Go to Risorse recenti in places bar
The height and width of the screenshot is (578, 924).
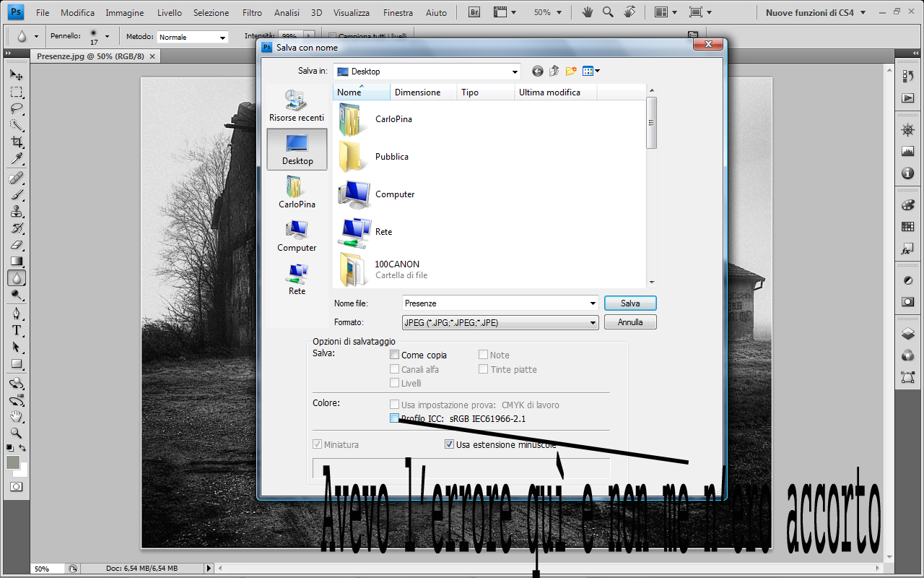pyautogui.click(x=297, y=105)
